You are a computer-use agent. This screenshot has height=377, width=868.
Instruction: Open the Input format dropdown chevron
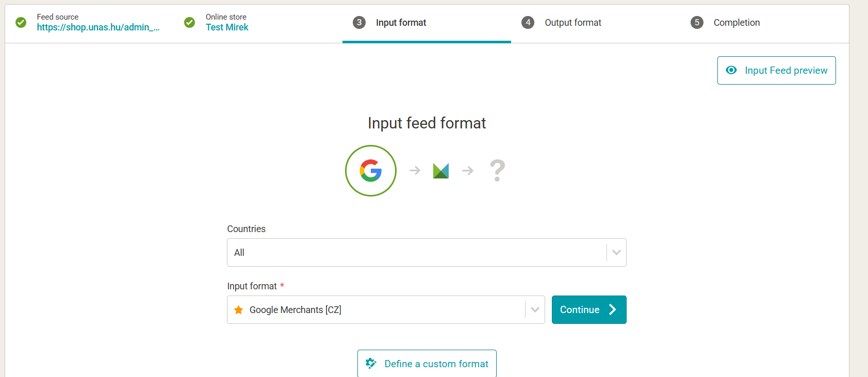(535, 310)
